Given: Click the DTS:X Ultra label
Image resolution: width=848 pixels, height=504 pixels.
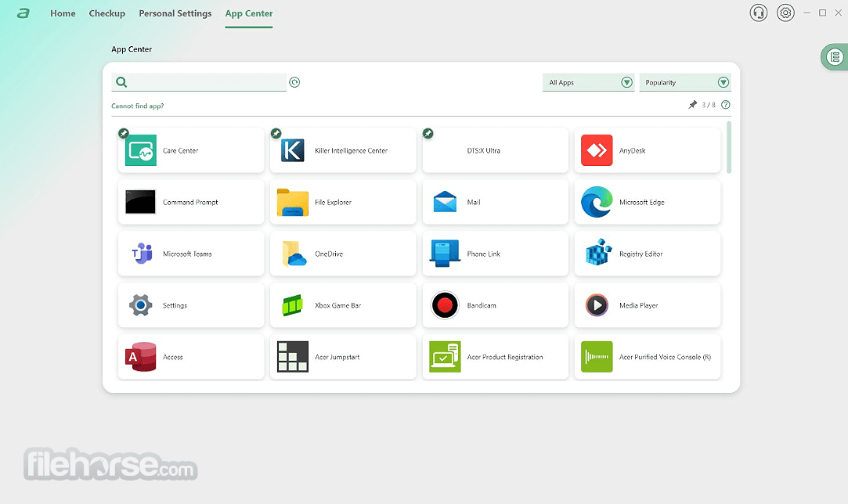Looking at the screenshot, I should (483, 151).
